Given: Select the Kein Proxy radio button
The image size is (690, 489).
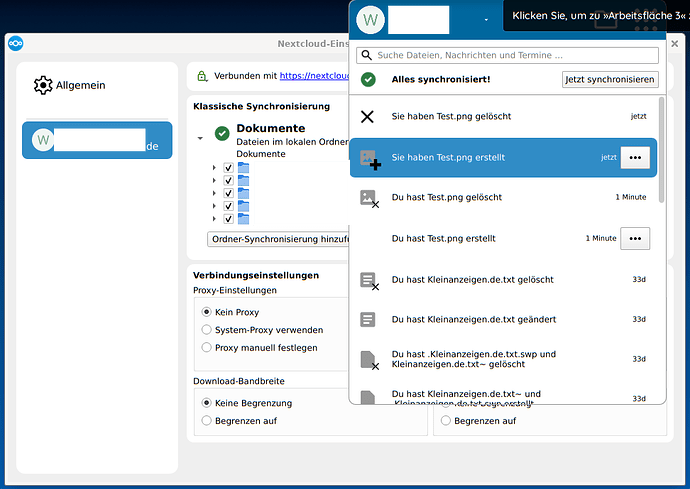Looking at the screenshot, I should (x=206, y=312).
